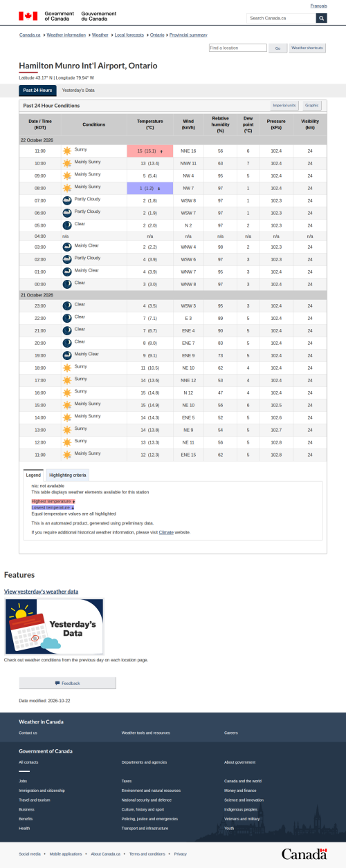Select the Legend tab
Image resolution: width=346 pixels, height=868 pixels.
point(34,475)
